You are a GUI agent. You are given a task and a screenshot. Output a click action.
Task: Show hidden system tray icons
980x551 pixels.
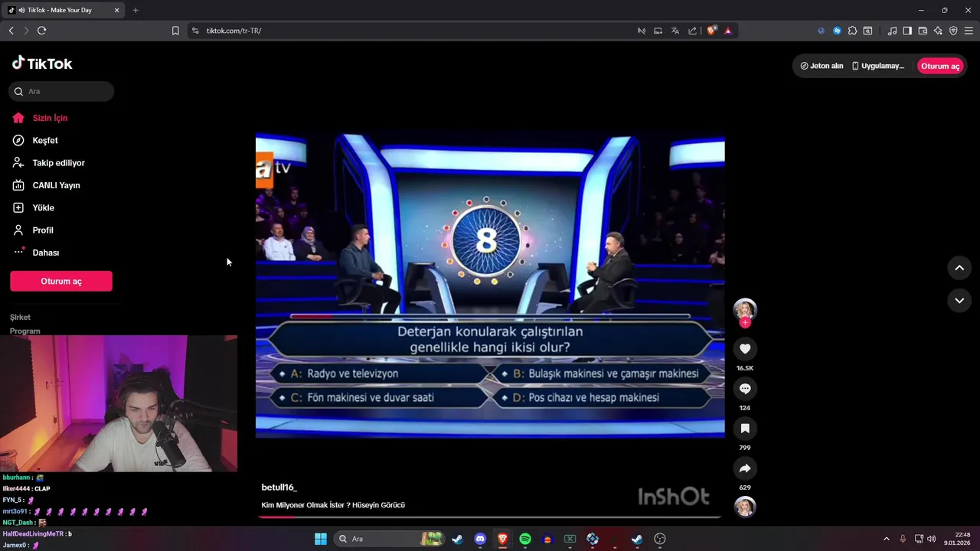887,539
